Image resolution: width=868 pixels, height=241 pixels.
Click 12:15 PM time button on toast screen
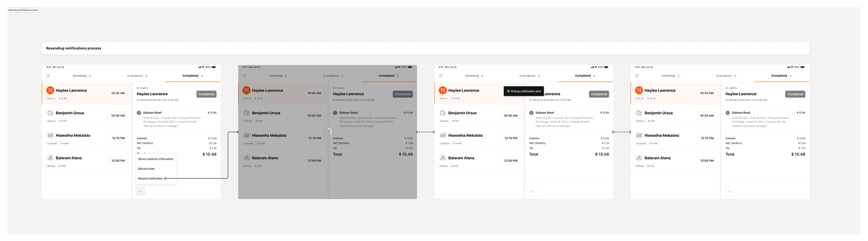pyautogui.click(x=511, y=138)
